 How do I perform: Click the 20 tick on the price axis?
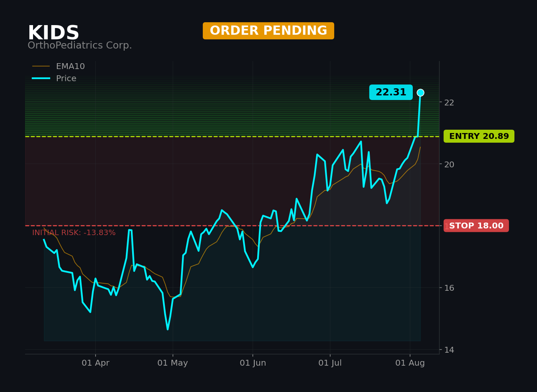[449, 164]
